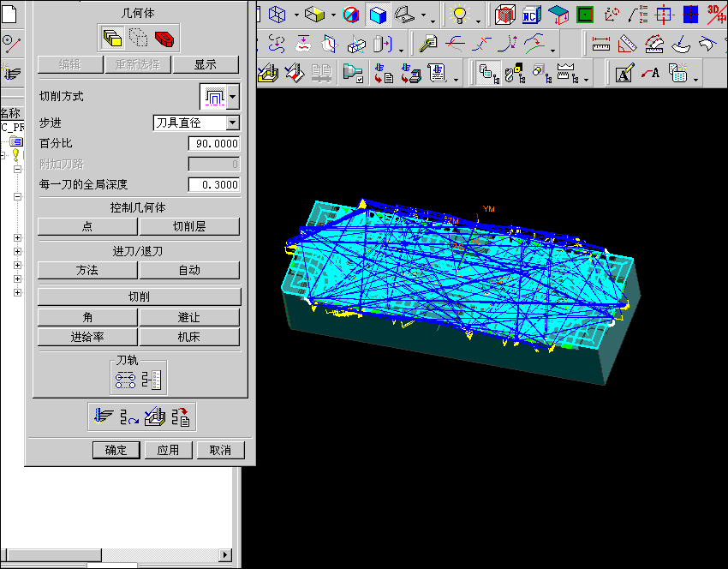Open the 切削层 cut levels settings

click(x=189, y=226)
